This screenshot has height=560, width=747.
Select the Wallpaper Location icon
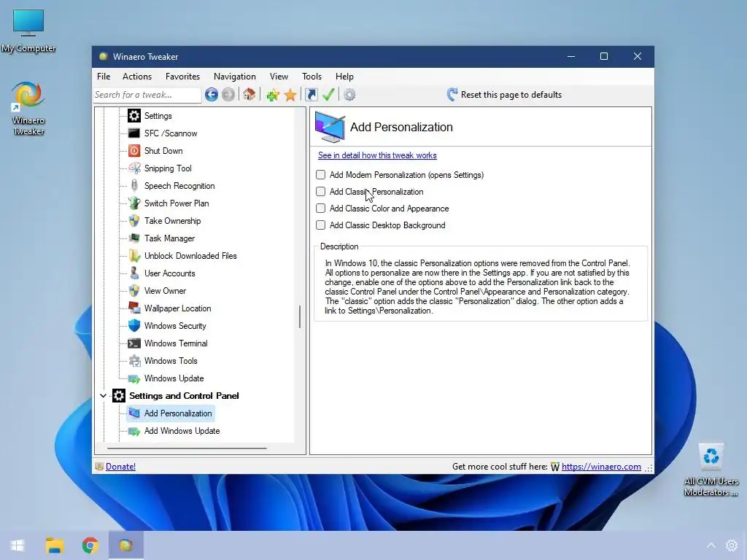click(x=134, y=308)
